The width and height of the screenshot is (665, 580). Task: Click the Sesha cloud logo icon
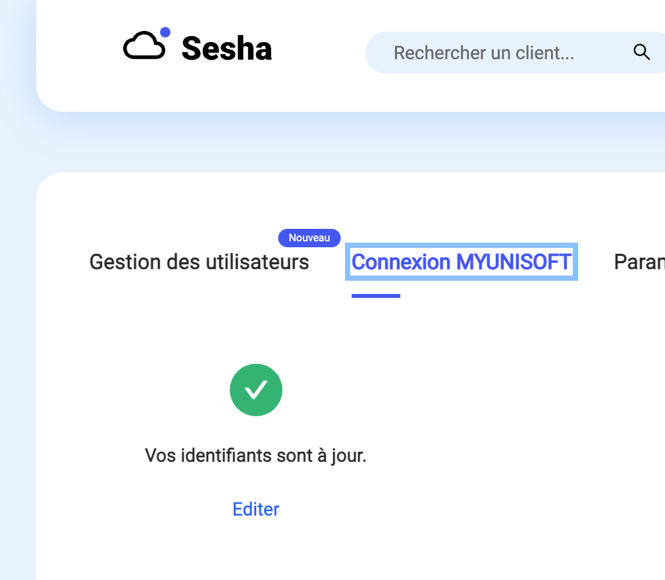click(x=147, y=44)
